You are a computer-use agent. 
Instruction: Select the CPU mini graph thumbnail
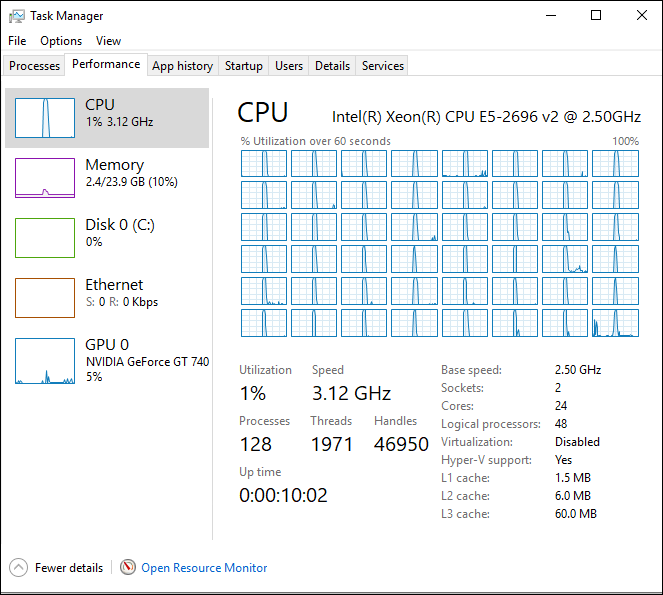pyautogui.click(x=45, y=118)
